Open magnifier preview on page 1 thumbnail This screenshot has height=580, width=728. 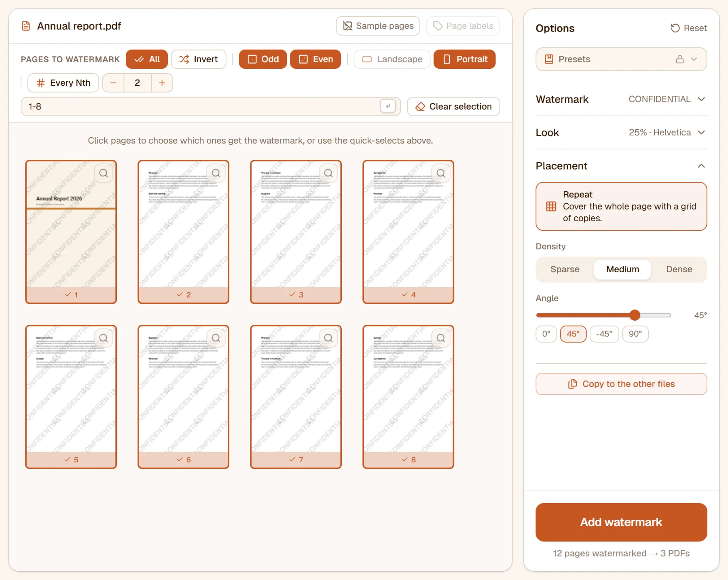point(104,173)
